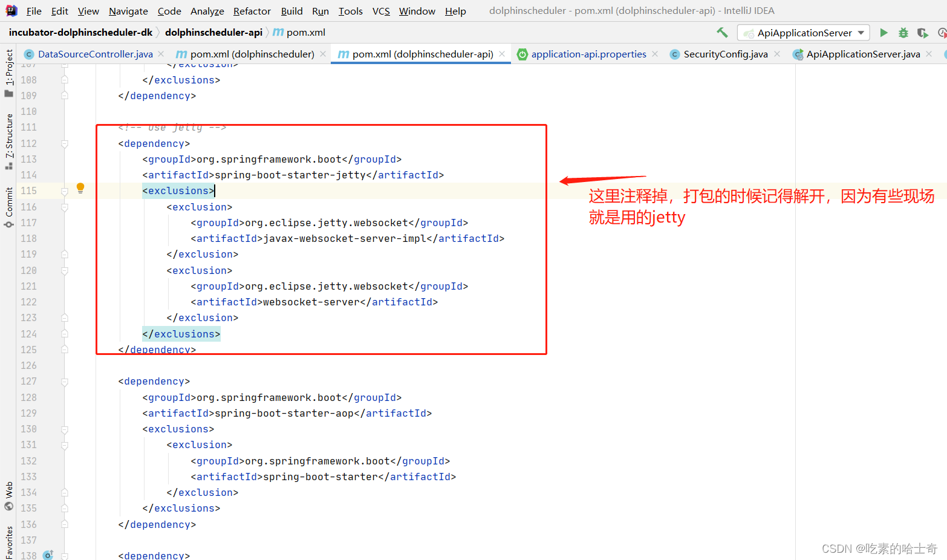Open the Navigate menu

pyautogui.click(x=128, y=11)
